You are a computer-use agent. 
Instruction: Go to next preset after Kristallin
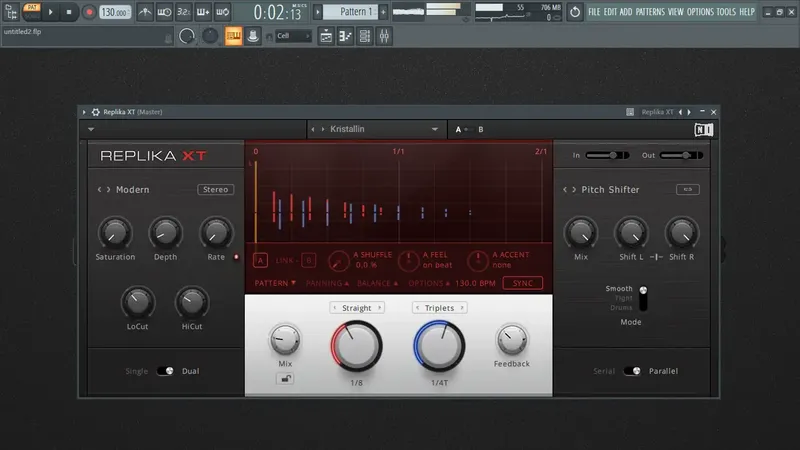(x=323, y=130)
